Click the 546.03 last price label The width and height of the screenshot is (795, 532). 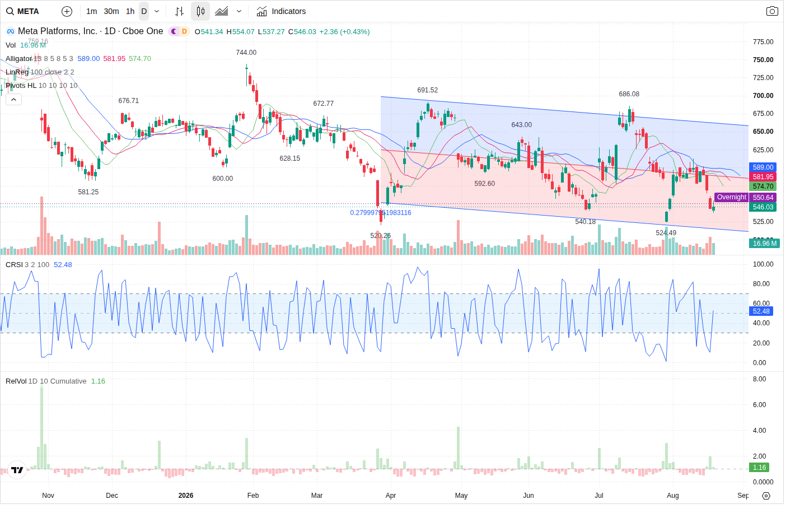pos(763,207)
